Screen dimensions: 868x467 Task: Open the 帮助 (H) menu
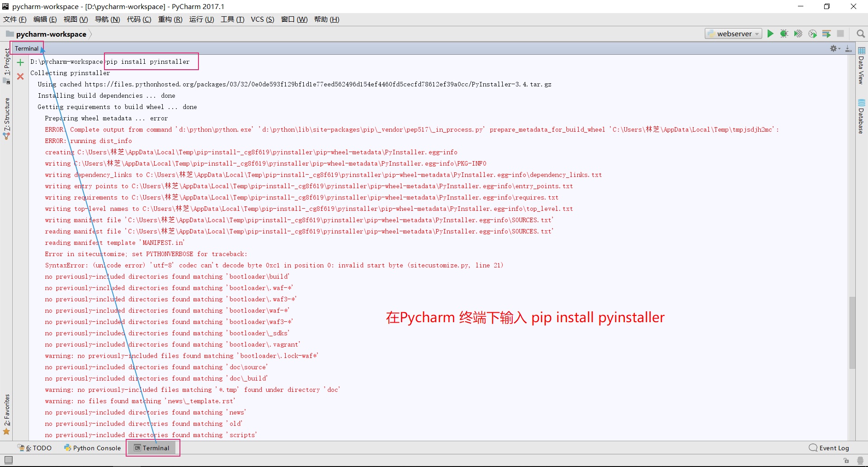(326, 19)
